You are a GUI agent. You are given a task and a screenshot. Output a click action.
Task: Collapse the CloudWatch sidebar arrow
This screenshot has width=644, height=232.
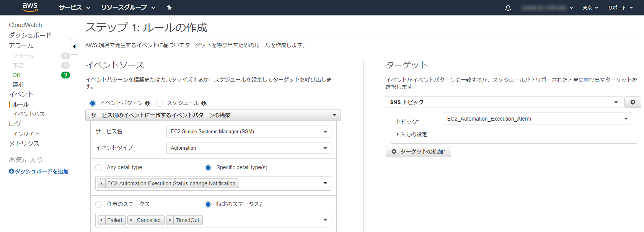[74, 47]
